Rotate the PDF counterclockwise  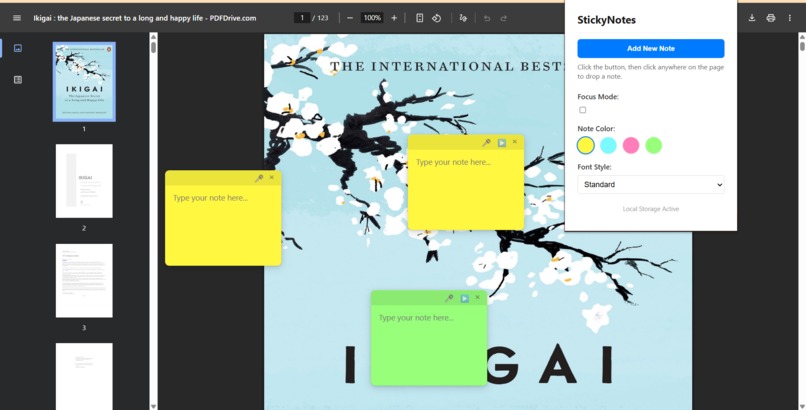click(x=436, y=18)
